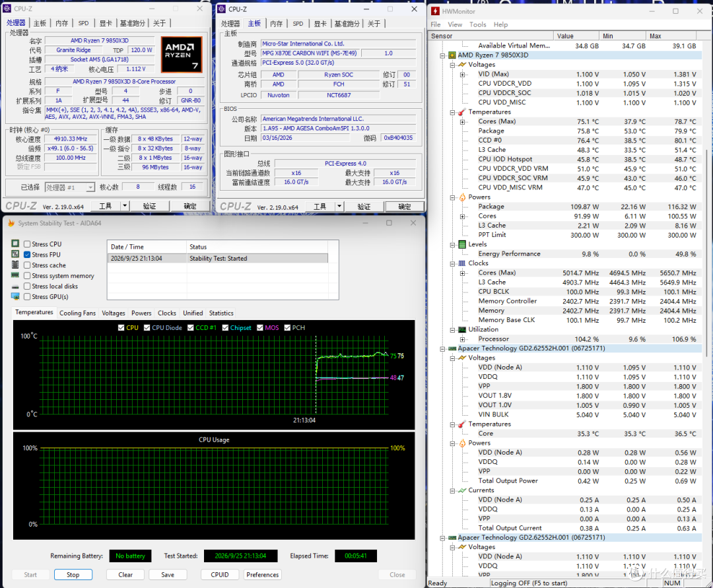Click the HWMonitor vertical scrollbar
This screenshot has width=713, height=588.
(706, 252)
